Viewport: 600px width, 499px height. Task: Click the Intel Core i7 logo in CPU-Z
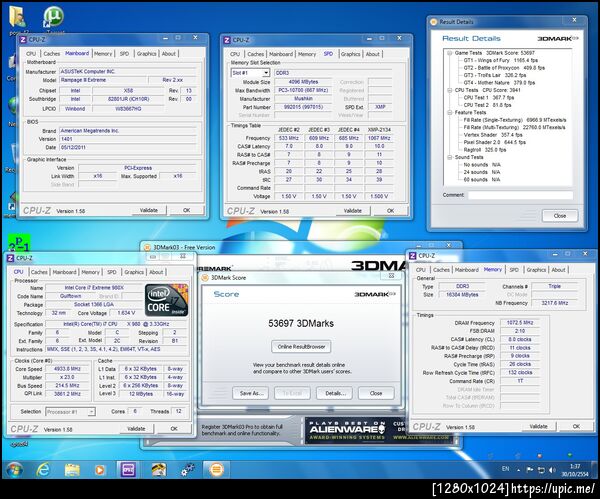[167, 300]
